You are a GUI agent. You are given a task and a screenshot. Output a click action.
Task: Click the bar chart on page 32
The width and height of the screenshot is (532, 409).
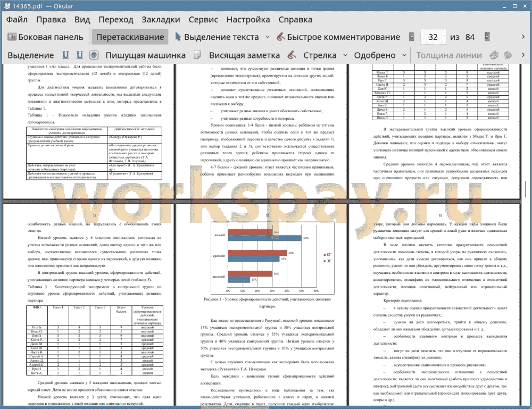272,258
